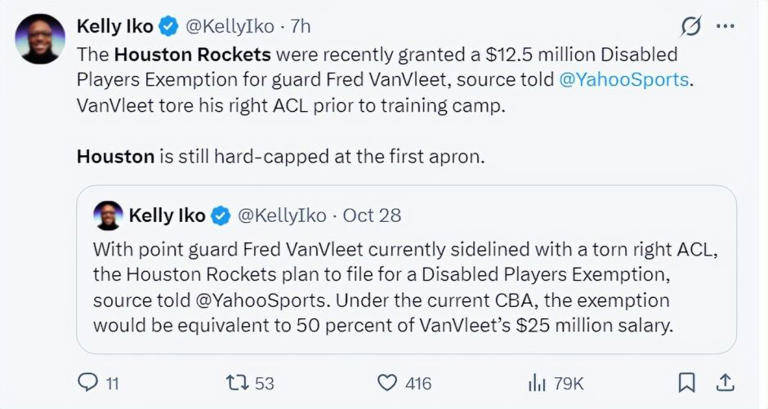Click the Kelly Iko name in the quoted tweet
The image size is (768, 409).
pos(167,215)
